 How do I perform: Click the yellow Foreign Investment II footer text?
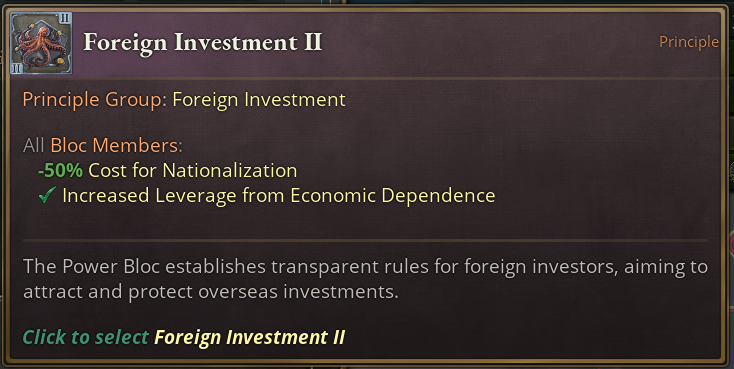pyautogui.click(x=250, y=337)
